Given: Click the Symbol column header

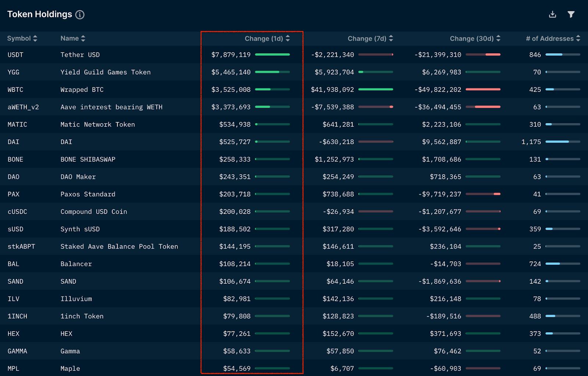Looking at the screenshot, I should point(19,39).
